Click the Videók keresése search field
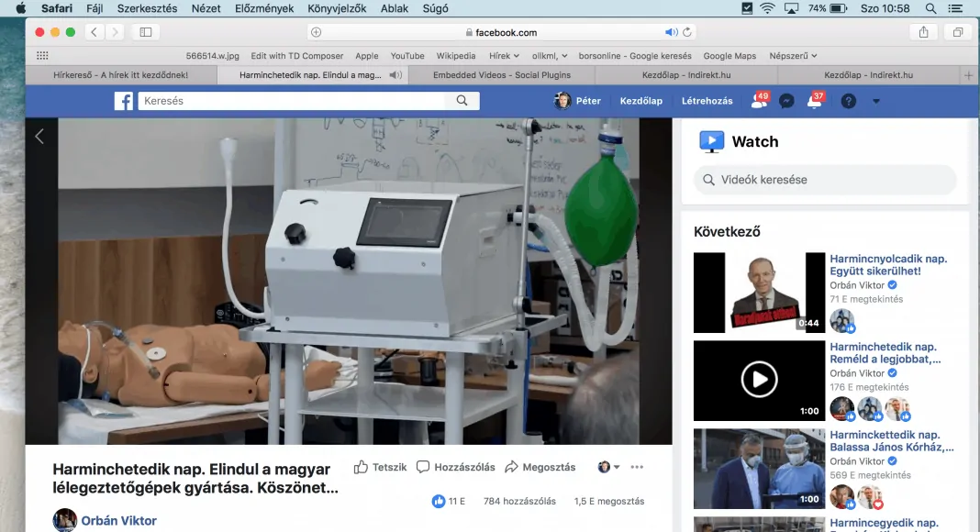980x532 pixels. pyautogui.click(x=825, y=180)
